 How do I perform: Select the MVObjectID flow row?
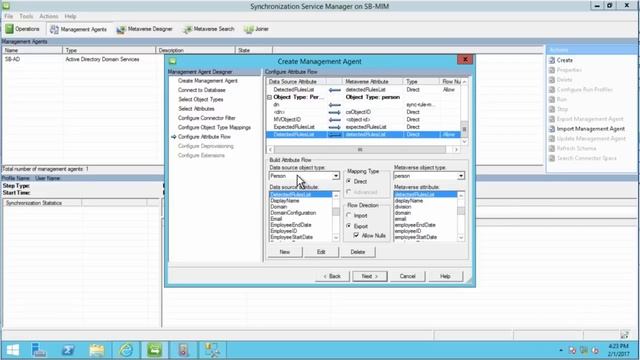point(363,120)
